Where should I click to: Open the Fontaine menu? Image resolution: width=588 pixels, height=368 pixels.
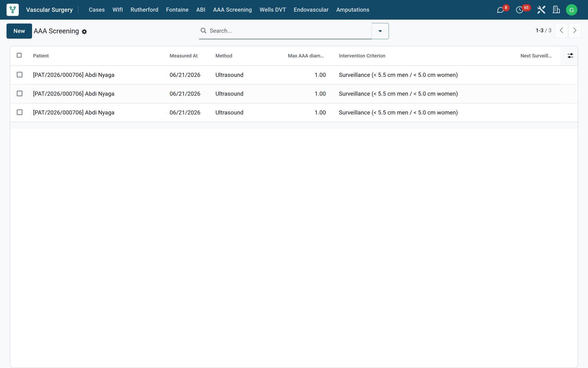point(177,10)
